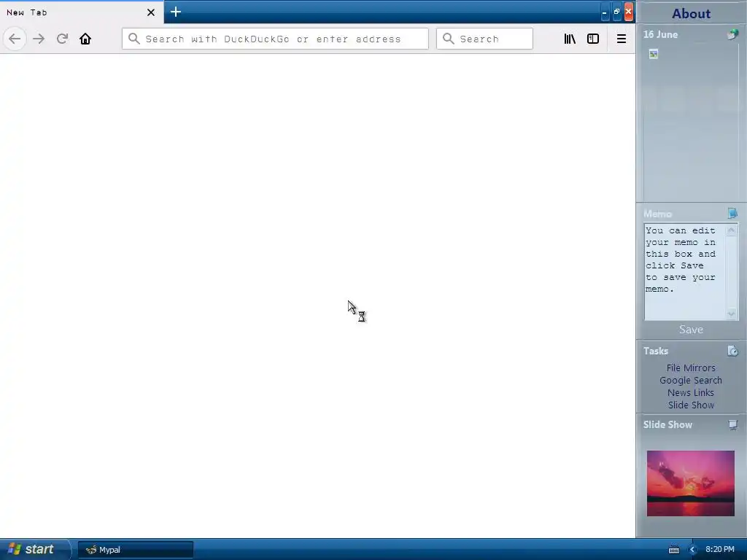Image resolution: width=747 pixels, height=560 pixels.
Task: Click the About sidebar header
Action: 692,13
